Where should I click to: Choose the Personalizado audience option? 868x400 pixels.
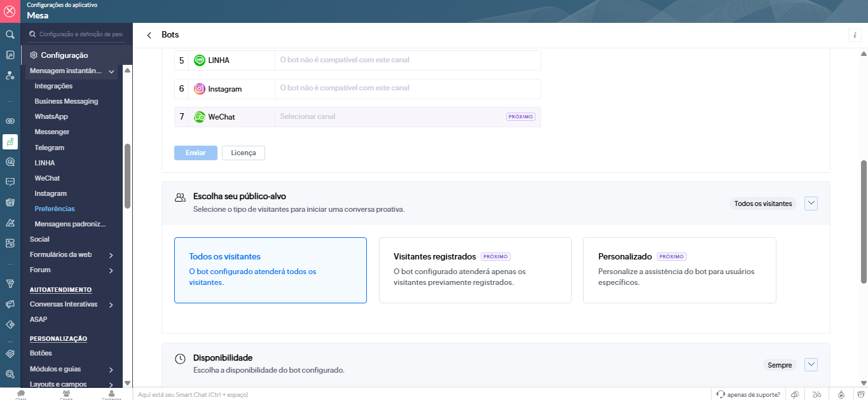[x=679, y=270]
